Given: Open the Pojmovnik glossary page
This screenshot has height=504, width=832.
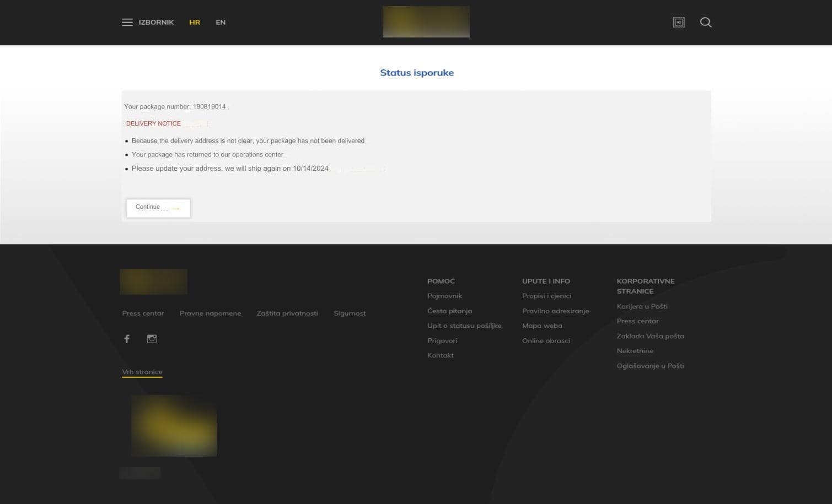Looking at the screenshot, I should pyautogui.click(x=444, y=296).
